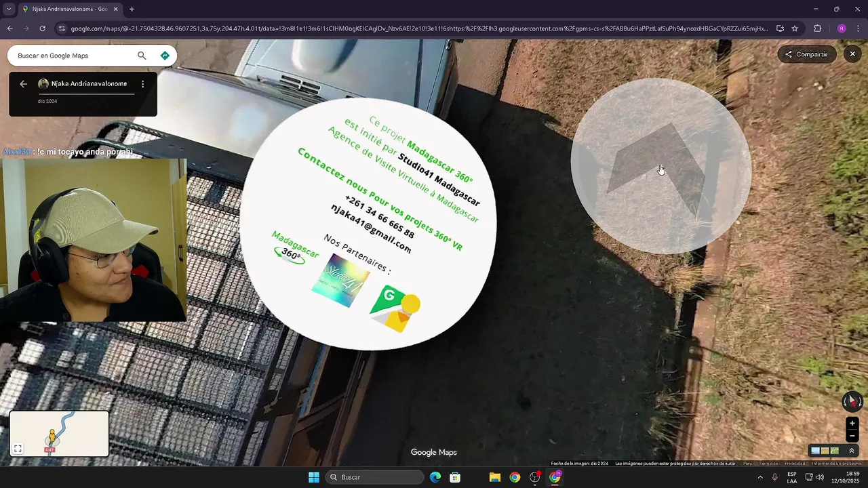
Task: Open directions with the blue arrow icon
Action: pos(165,56)
